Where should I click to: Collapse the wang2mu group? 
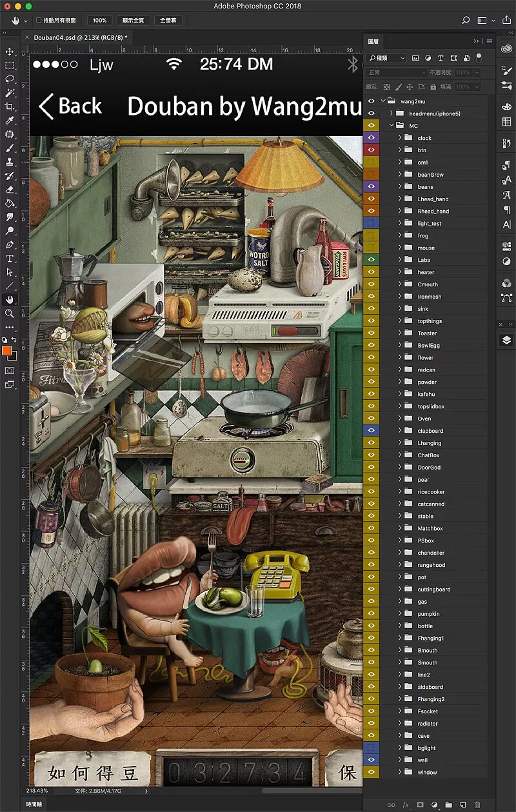pos(383,101)
